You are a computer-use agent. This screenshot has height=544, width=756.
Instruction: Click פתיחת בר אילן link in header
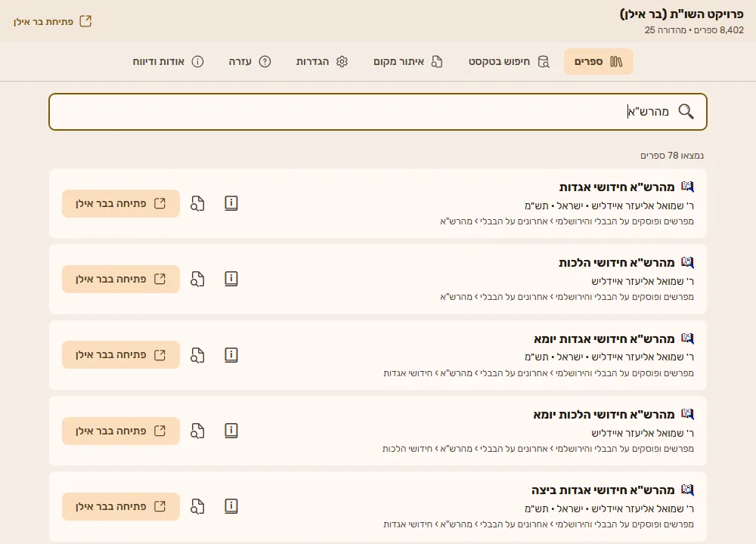point(53,21)
